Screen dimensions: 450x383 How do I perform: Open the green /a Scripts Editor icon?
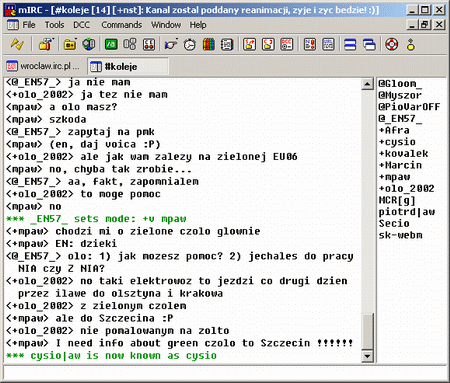point(111,44)
